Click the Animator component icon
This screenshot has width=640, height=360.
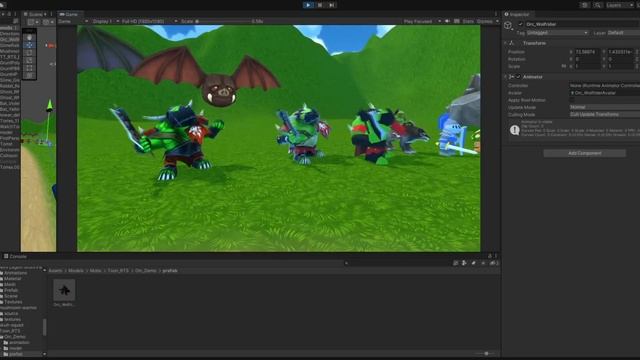click(512, 77)
